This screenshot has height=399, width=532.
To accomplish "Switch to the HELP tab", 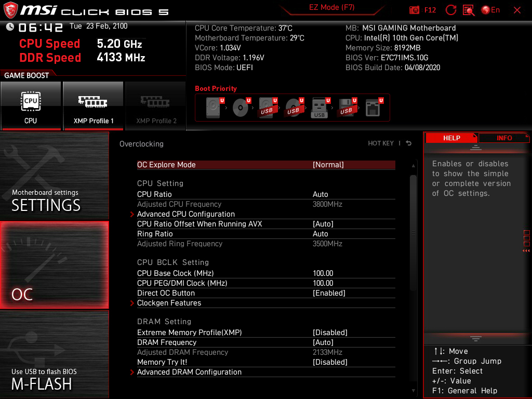I will (x=451, y=138).
